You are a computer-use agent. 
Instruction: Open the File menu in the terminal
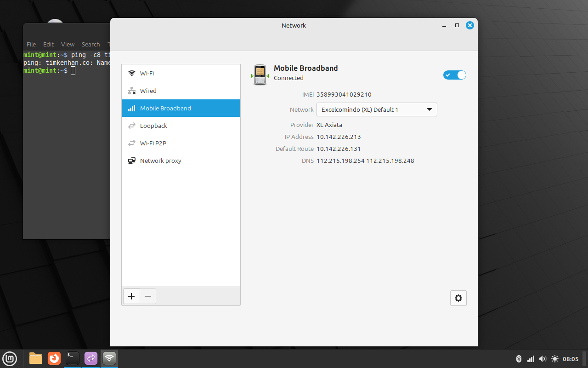(x=31, y=44)
